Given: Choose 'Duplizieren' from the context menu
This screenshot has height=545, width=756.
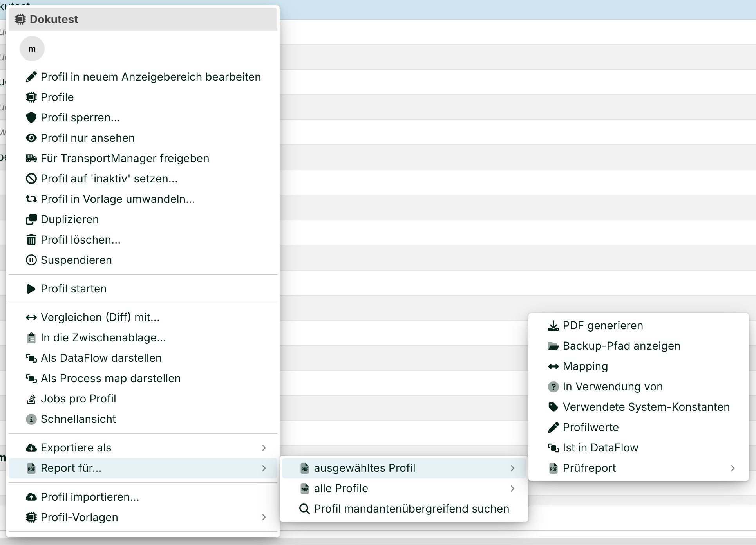Looking at the screenshot, I should click(x=70, y=219).
